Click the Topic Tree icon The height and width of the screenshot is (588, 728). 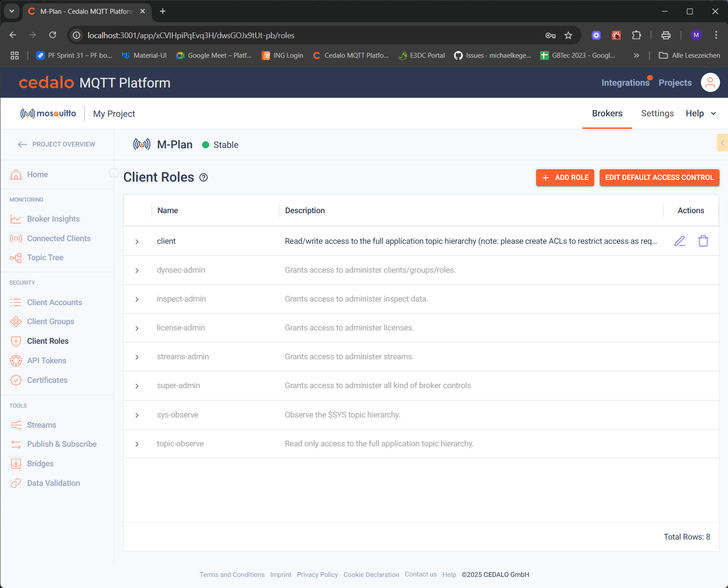16,258
